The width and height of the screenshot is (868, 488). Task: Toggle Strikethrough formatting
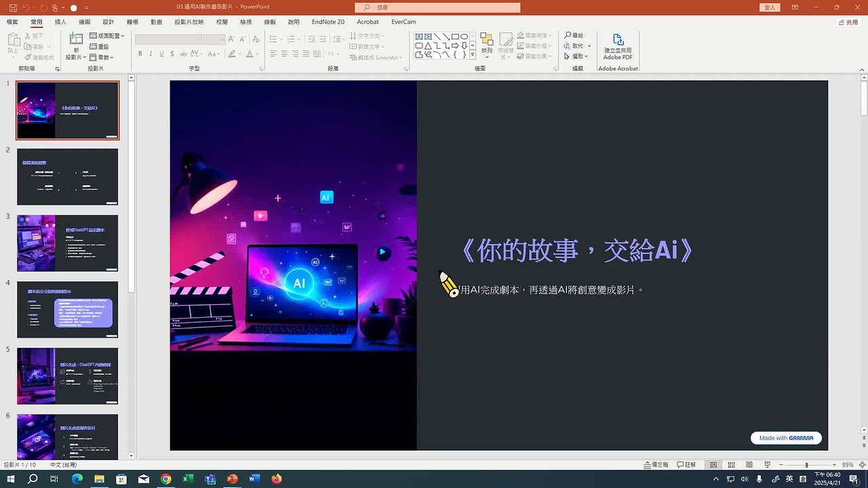(x=184, y=54)
